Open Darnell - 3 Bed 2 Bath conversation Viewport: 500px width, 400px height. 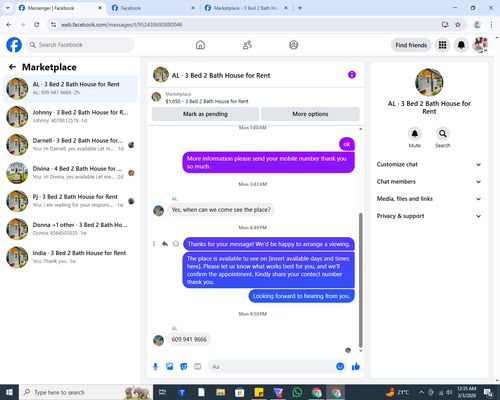click(x=70, y=145)
